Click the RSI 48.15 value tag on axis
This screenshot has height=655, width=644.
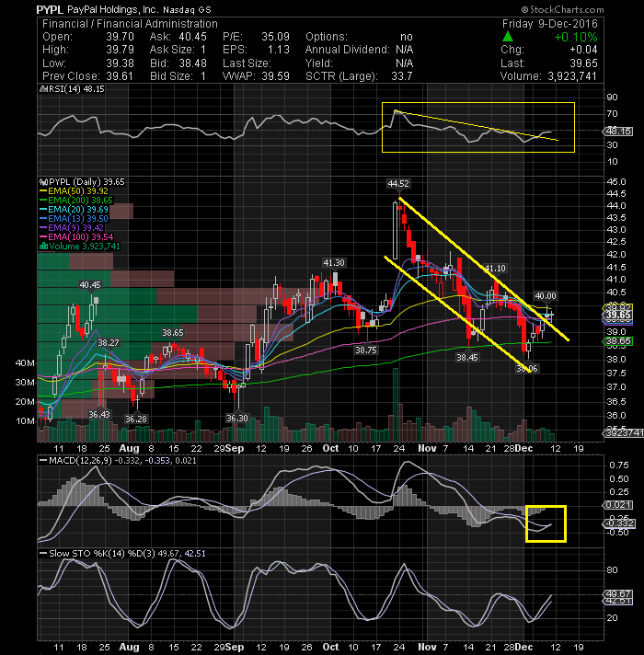[x=618, y=132]
